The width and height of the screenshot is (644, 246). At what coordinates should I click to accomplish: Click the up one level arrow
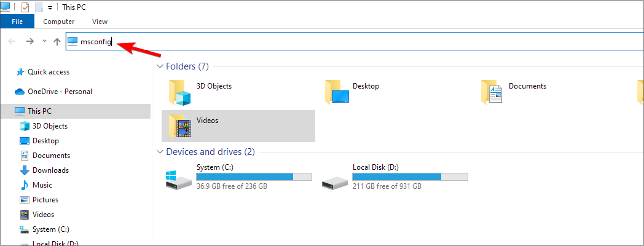pos(57,41)
